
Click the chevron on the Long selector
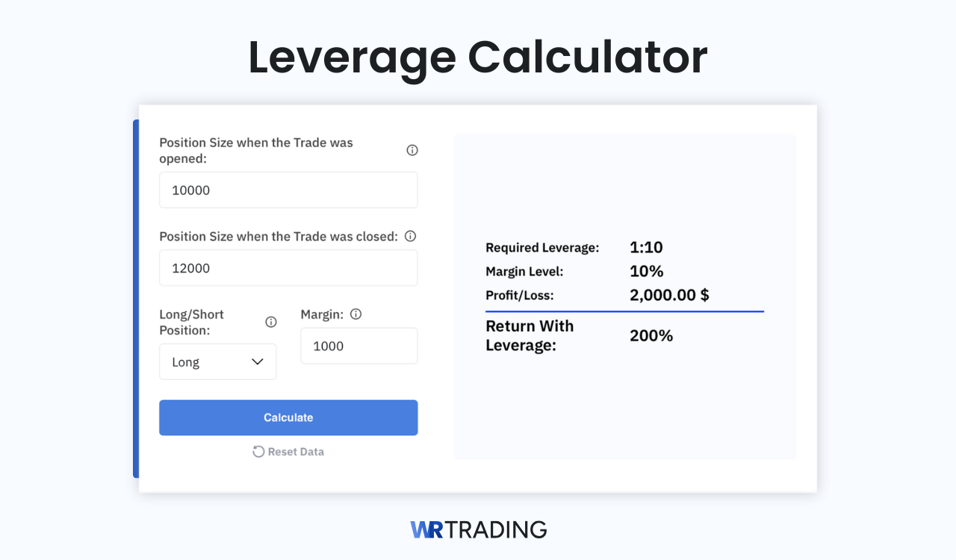(258, 361)
